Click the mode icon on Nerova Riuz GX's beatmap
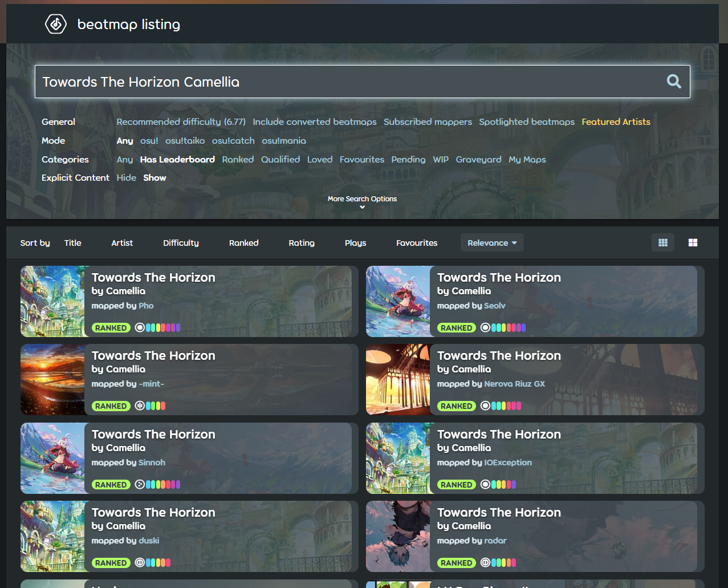 click(485, 405)
